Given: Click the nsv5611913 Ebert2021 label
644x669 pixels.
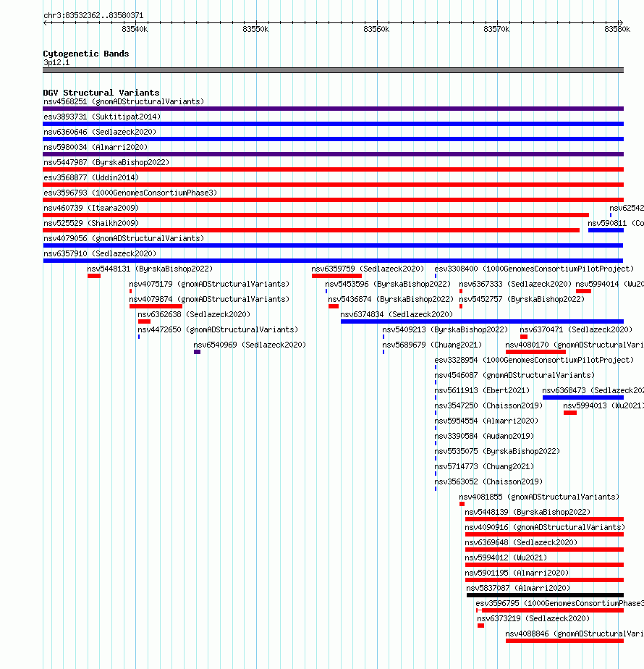Looking at the screenshot, I should point(482,390).
